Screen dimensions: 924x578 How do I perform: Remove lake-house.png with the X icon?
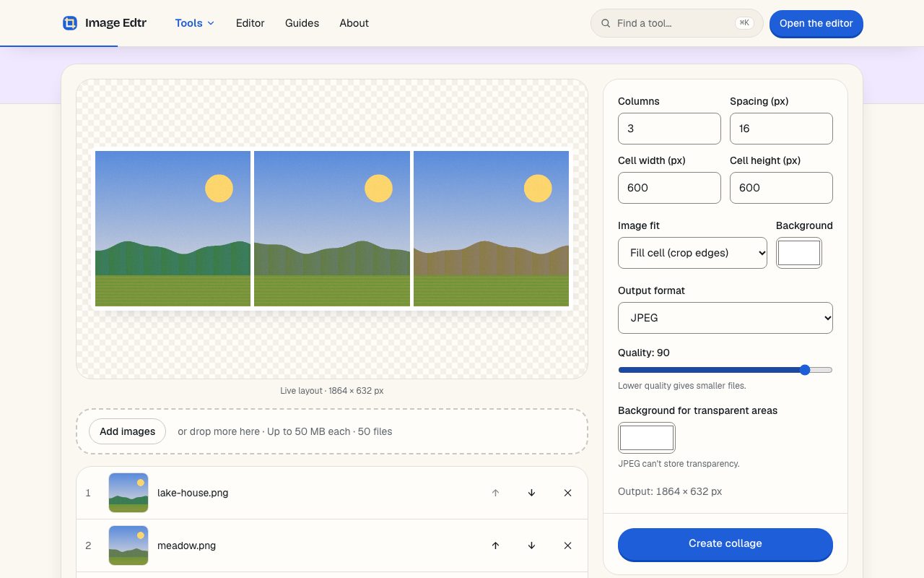point(567,493)
